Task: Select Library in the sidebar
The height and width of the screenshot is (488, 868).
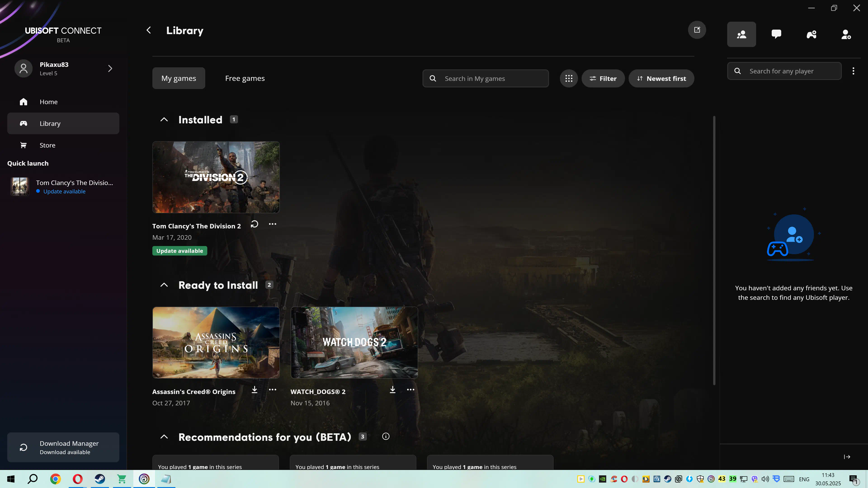Action: [63, 123]
